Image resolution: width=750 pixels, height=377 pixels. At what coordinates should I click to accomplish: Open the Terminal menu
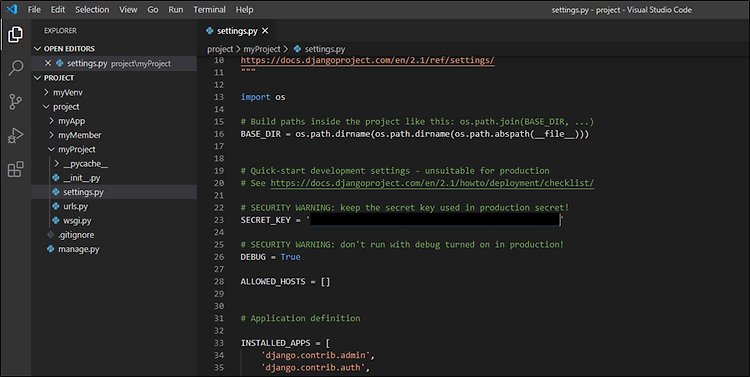210,10
